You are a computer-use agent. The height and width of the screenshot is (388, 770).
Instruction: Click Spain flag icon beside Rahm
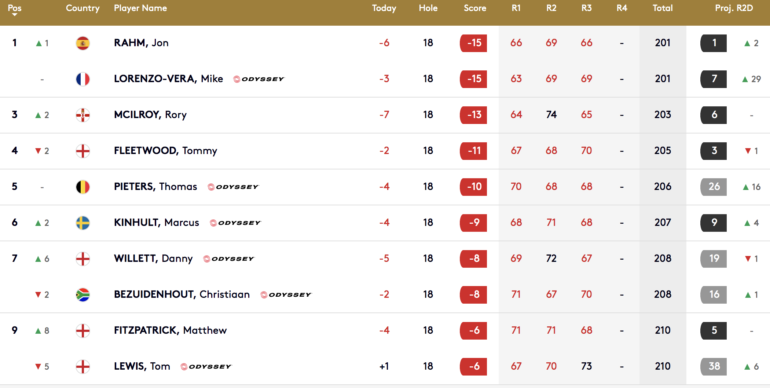coord(83,43)
